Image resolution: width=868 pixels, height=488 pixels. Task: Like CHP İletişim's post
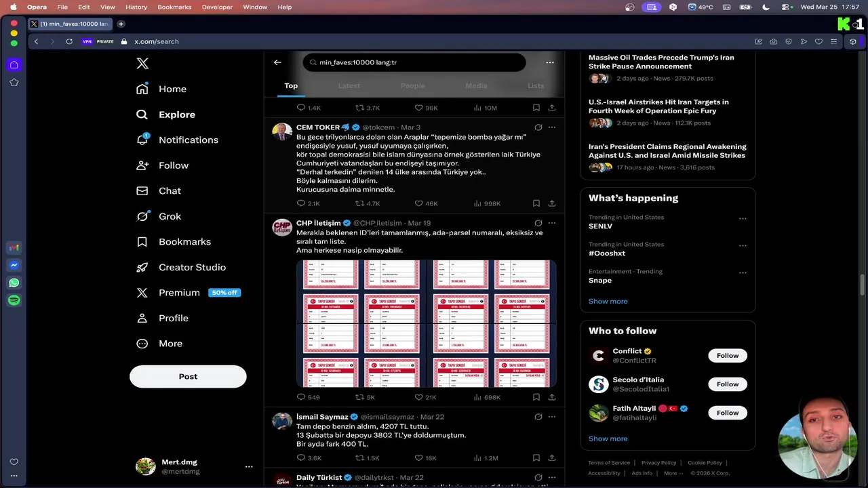tap(425, 397)
